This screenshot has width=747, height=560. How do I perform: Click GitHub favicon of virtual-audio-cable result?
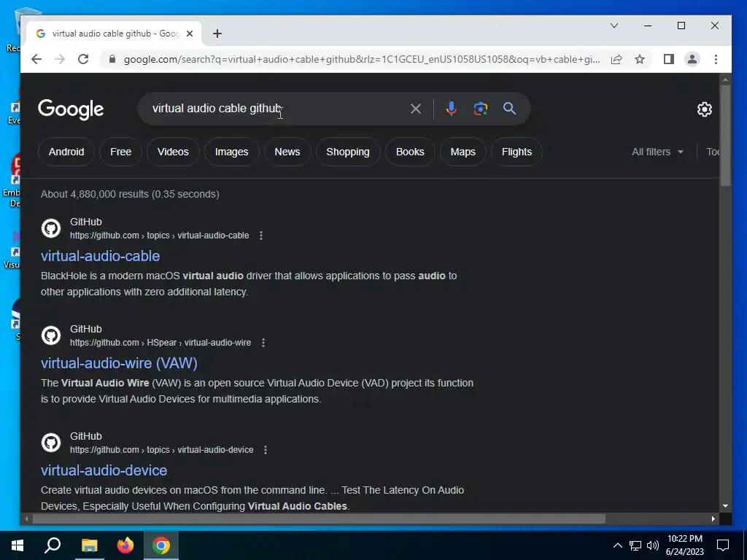51,228
